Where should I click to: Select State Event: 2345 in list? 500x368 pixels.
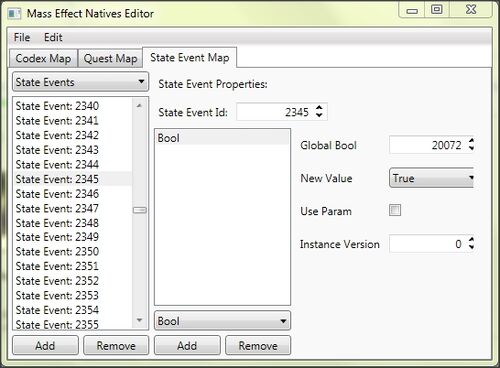tap(73, 179)
